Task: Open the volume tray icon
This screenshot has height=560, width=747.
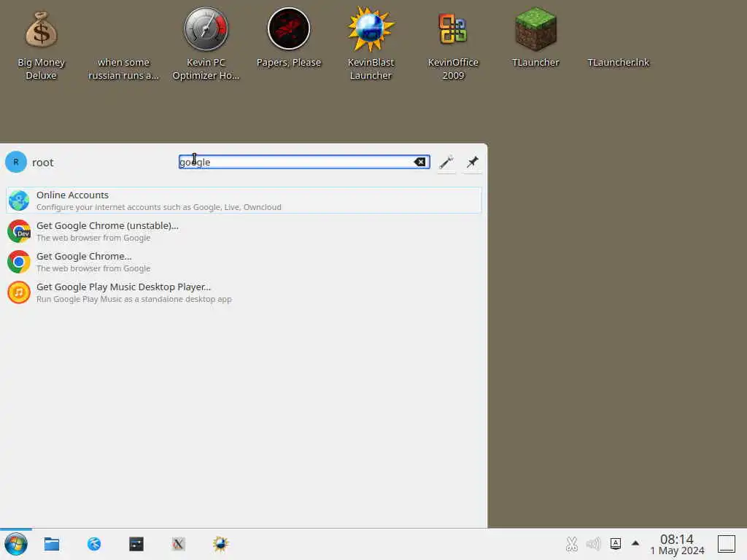Action: [x=594, y=544]
